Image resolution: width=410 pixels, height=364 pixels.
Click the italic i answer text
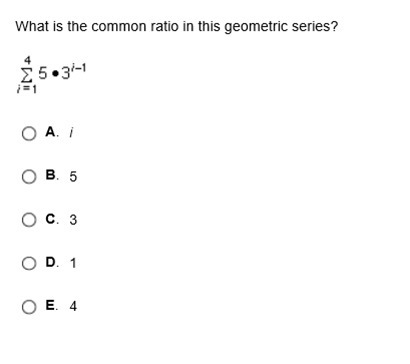(x=71, y=133)
